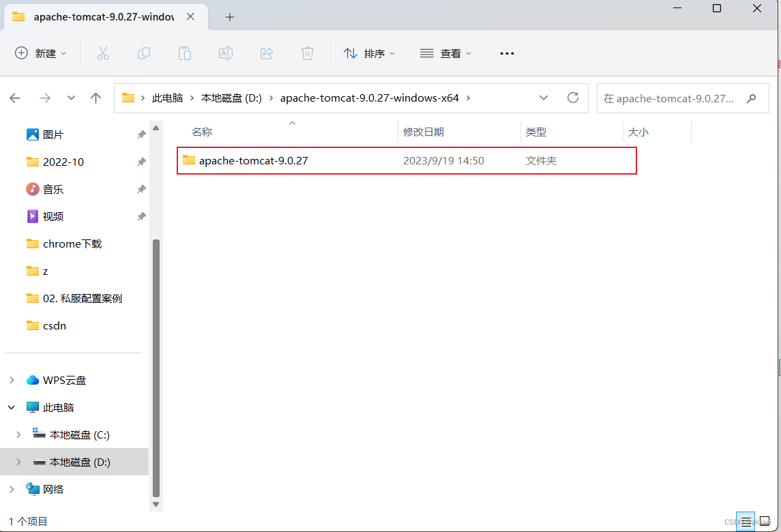This screenshot has width=781, height=532.
Task: Expand the WPS云盘 tree node
Action: (x=12, y=380)
